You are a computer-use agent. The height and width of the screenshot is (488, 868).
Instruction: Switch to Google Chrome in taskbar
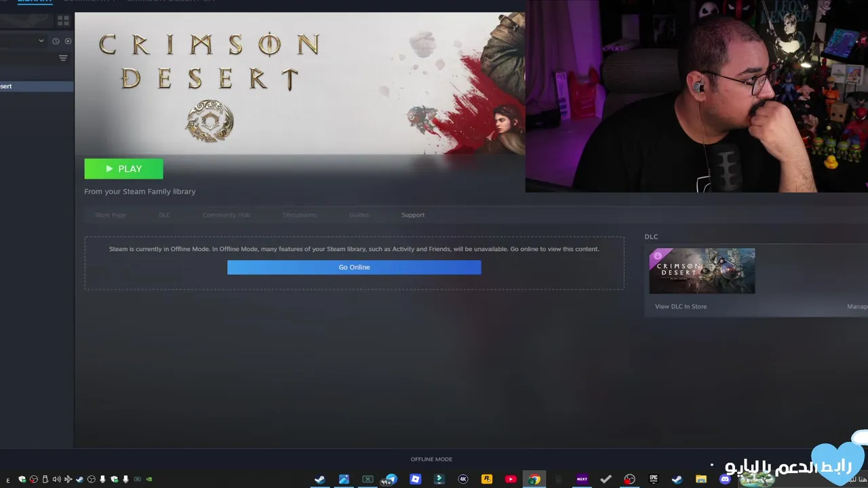[x=534, y=479]
